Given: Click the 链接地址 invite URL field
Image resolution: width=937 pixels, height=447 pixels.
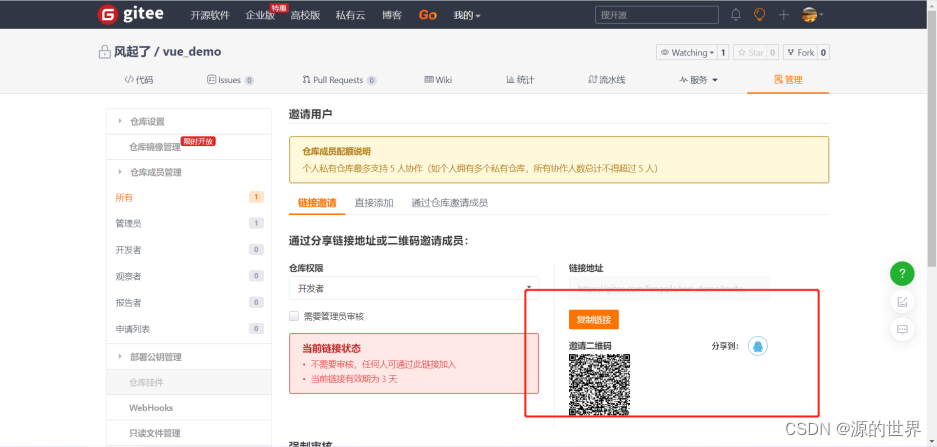Looking at the screenshot, I should coord(669,288).
